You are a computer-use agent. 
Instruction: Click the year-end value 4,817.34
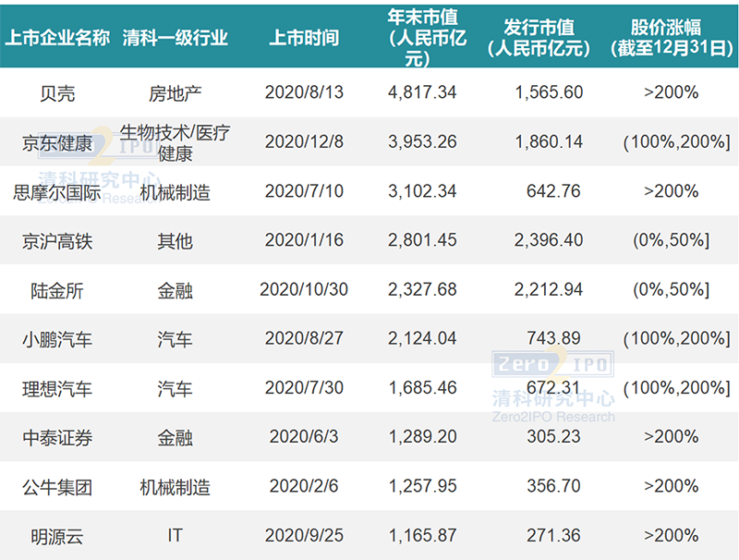pos(422,92)
